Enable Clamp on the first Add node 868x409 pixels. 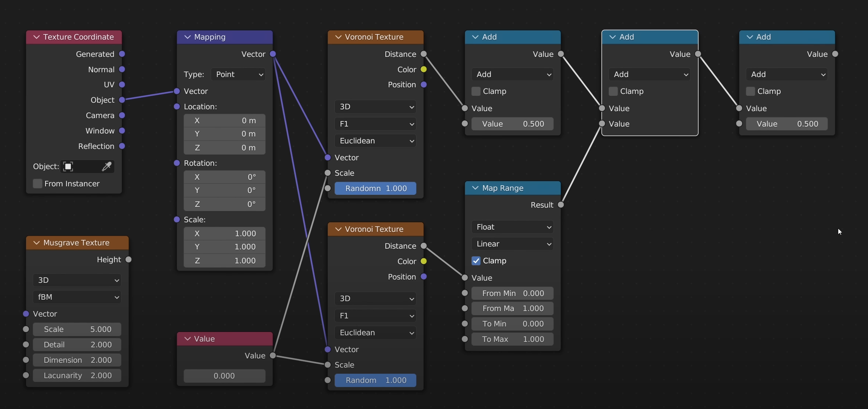point(476,91)
